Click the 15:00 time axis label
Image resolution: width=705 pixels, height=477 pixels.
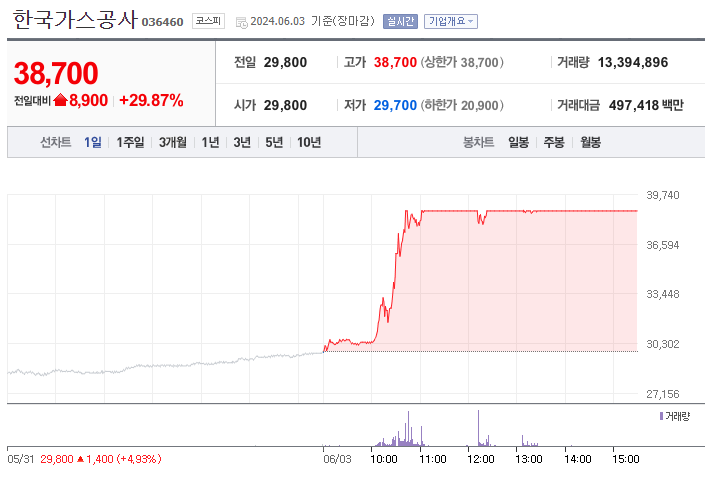pyautogui.click(x=626, y=459)
